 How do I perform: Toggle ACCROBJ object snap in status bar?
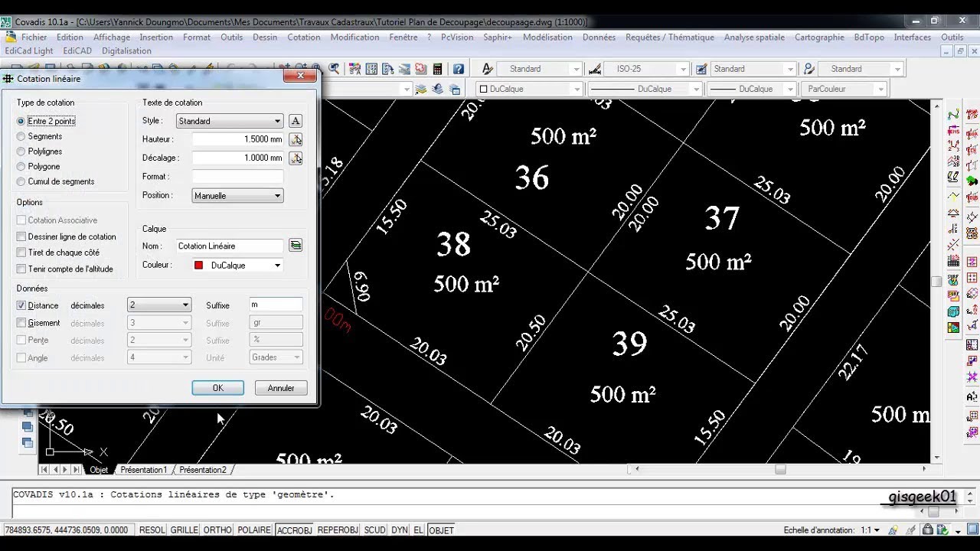[295, 530]
